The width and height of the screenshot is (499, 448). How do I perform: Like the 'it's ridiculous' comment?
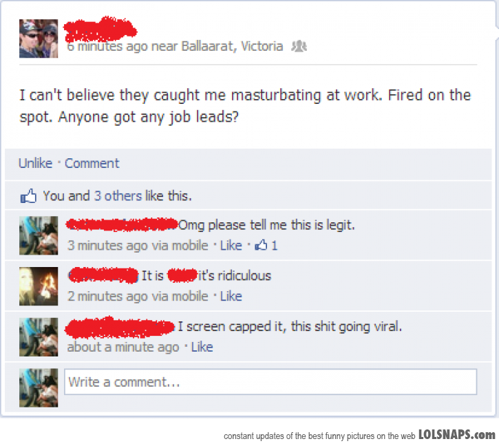point(231,296)
